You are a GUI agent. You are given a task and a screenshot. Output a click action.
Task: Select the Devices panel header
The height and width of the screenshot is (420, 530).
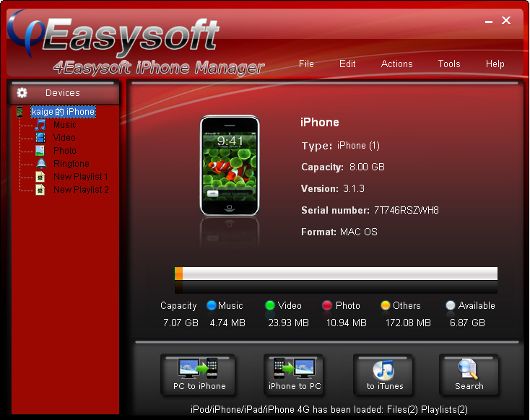click(64, 93)
